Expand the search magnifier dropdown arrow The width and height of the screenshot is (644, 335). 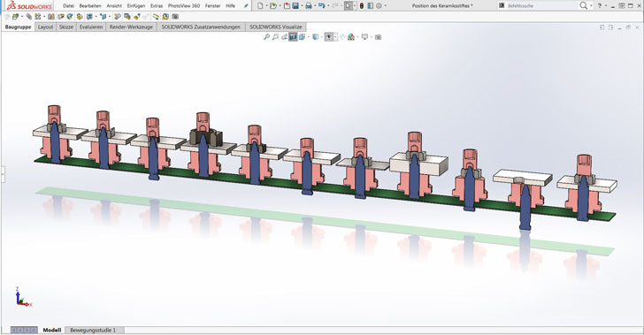click(x=591, y=6)
